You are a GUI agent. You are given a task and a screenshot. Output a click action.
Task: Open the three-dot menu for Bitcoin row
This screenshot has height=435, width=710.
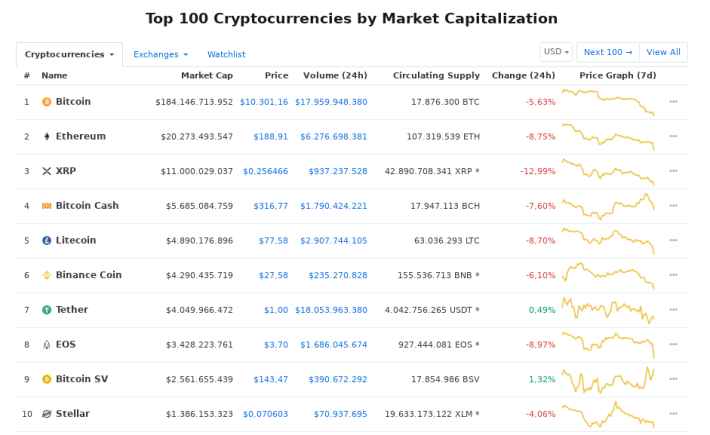(x=673, y=101)
